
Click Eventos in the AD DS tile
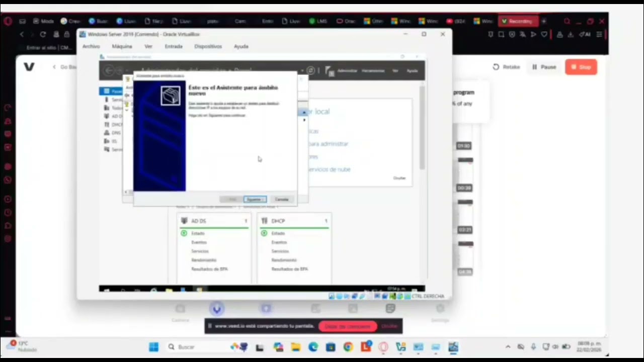coord(199,242)
